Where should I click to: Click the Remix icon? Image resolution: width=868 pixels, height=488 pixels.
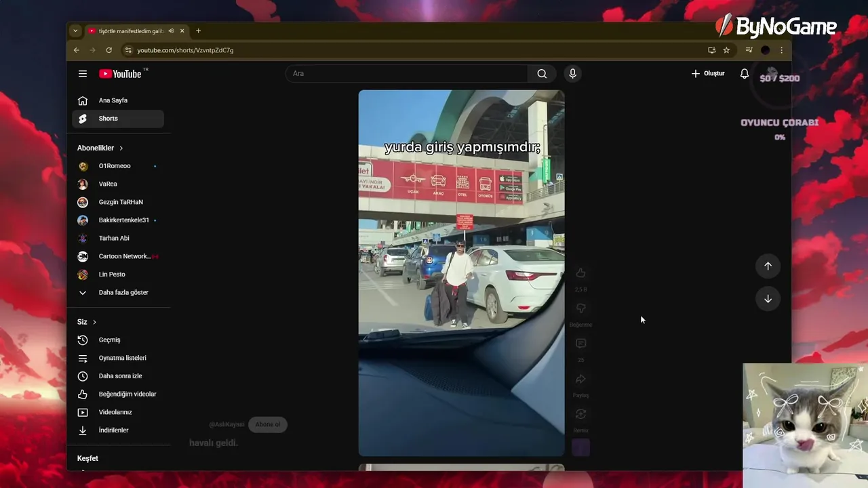point(580,414)
